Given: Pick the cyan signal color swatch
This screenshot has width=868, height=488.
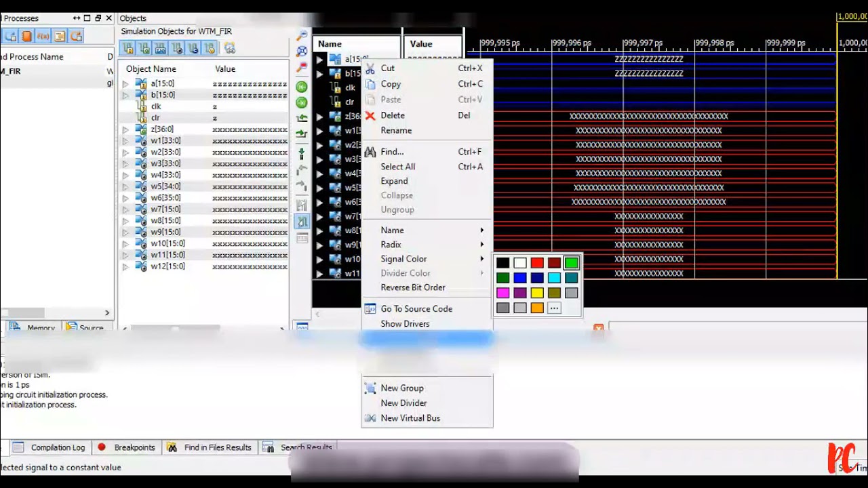Looking at the screenshot, I should tap(554, 278).
